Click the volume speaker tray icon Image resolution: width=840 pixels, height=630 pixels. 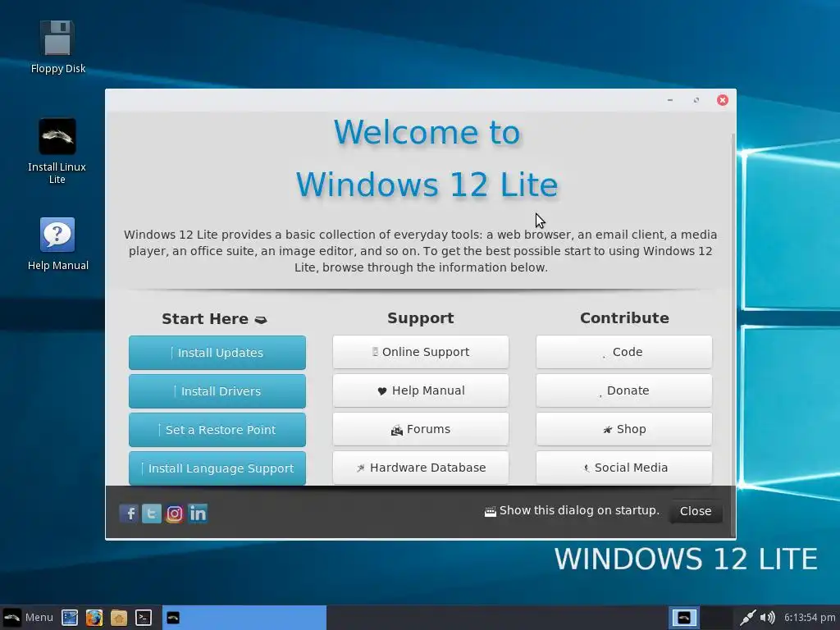[x=767, y=618]
